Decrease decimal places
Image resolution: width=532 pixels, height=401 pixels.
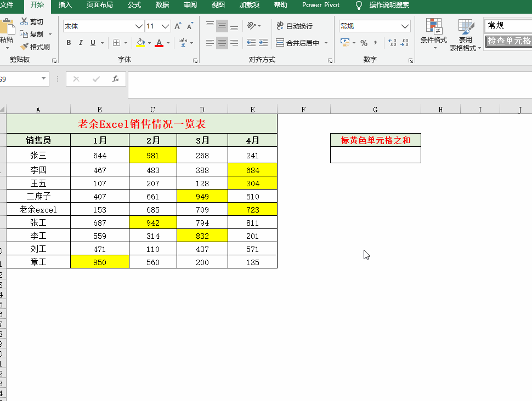click(404, 43)
